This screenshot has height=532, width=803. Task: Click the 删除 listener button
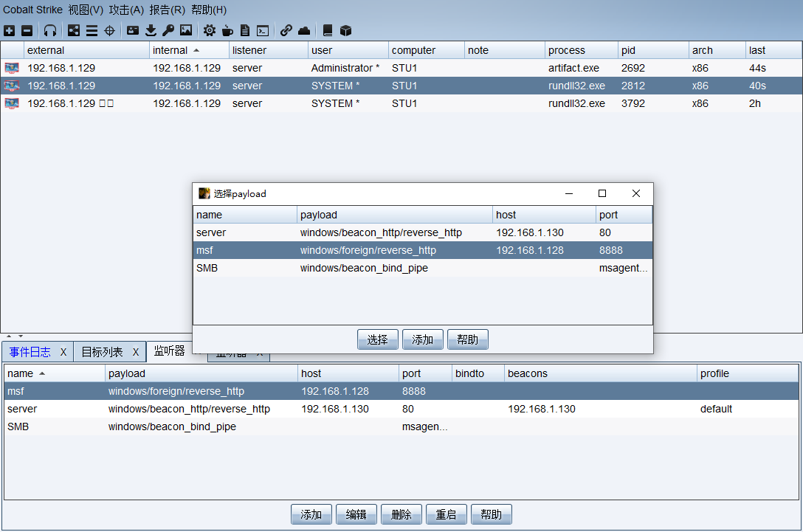click(x=401, y=514)
